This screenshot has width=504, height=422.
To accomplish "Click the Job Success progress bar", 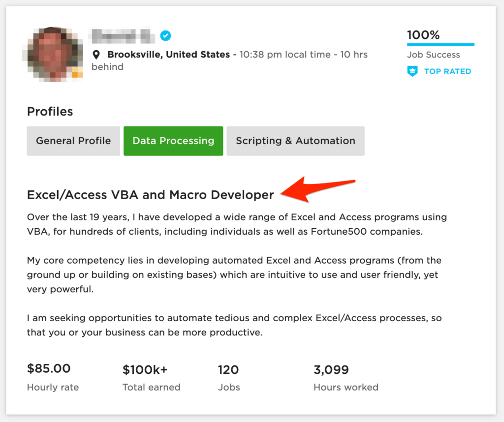I will point(441,45).
